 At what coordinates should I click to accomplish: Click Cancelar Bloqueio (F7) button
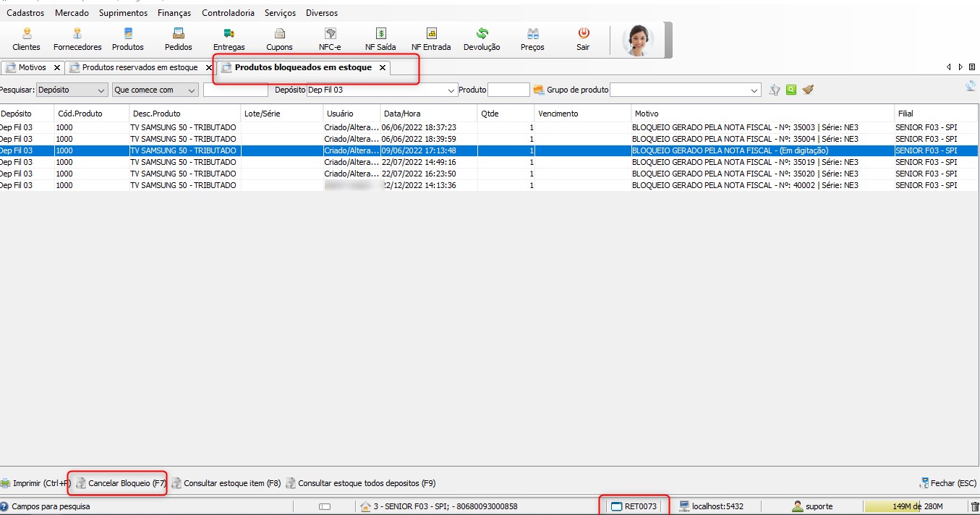click(121, 483)
